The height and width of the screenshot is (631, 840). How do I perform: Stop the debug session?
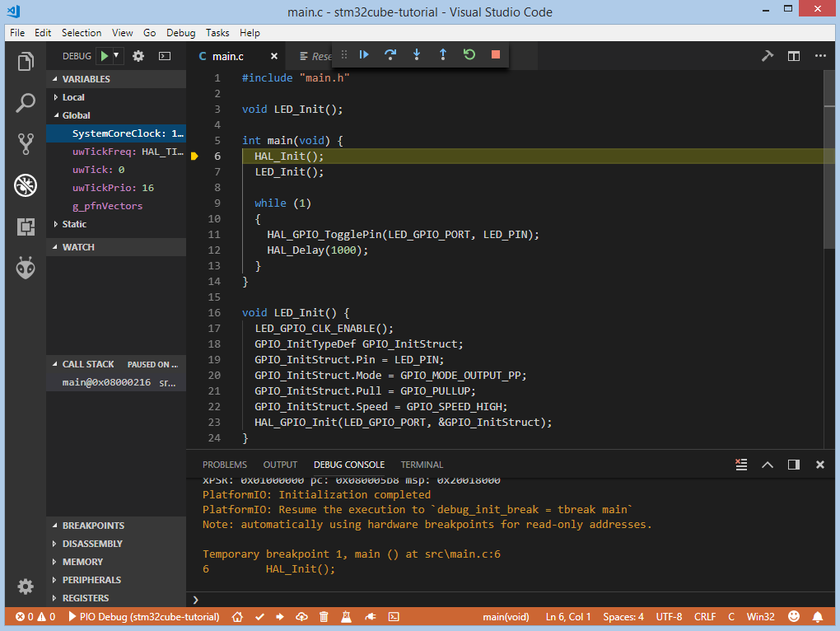pyautogui.click(x=496, y=54)
